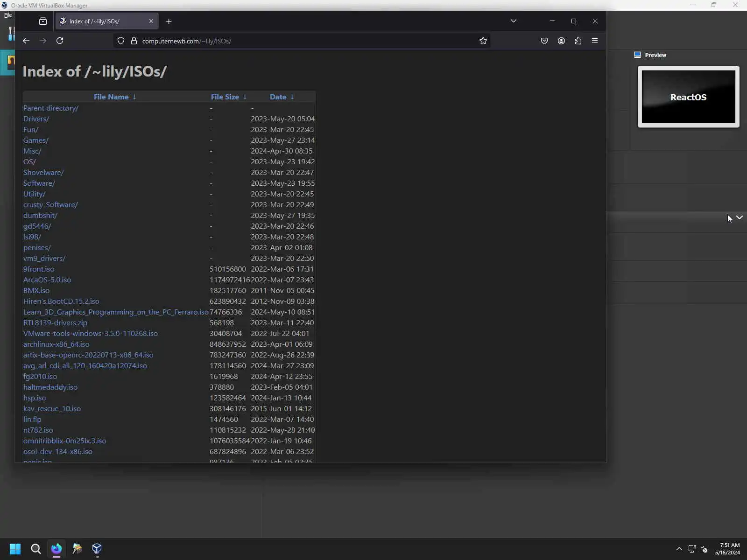
Task: Select the Index of /~lily/ISOs/ tab
Action: (x=107, y=21)
